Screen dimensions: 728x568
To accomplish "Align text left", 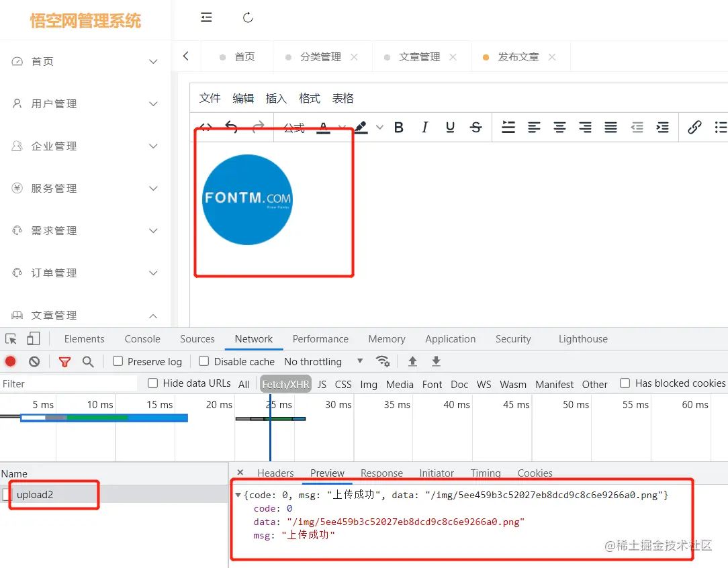I will click(x=534, y=127).
